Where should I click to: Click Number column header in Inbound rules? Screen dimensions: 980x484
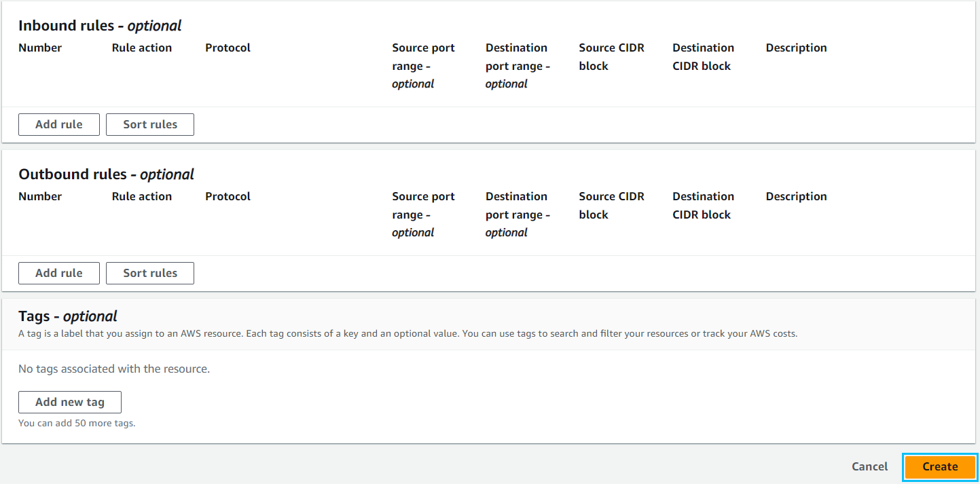click(40, 48)
